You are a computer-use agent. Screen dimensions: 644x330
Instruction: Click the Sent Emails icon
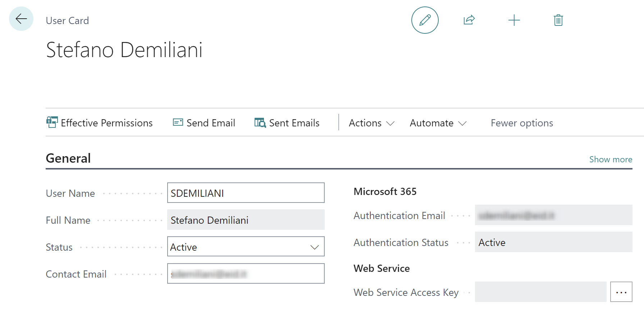[x=260, y=122]
